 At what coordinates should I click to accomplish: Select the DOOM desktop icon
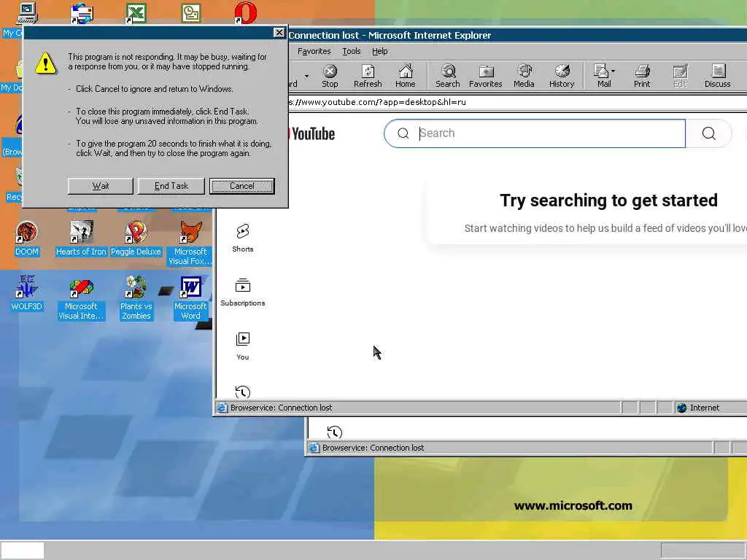[27, 239]
